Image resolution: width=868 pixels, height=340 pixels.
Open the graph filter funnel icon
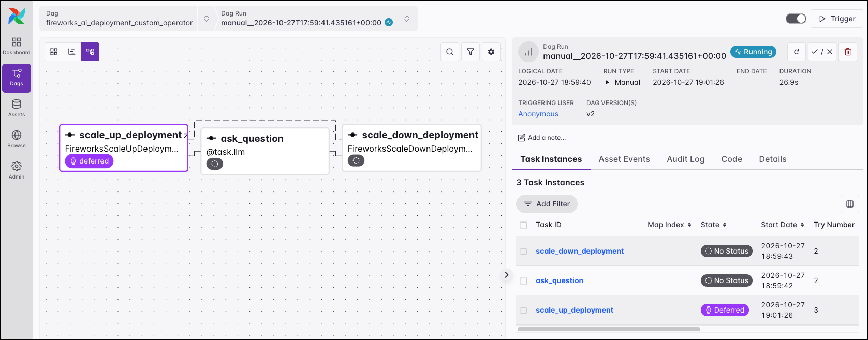point(470,52)
